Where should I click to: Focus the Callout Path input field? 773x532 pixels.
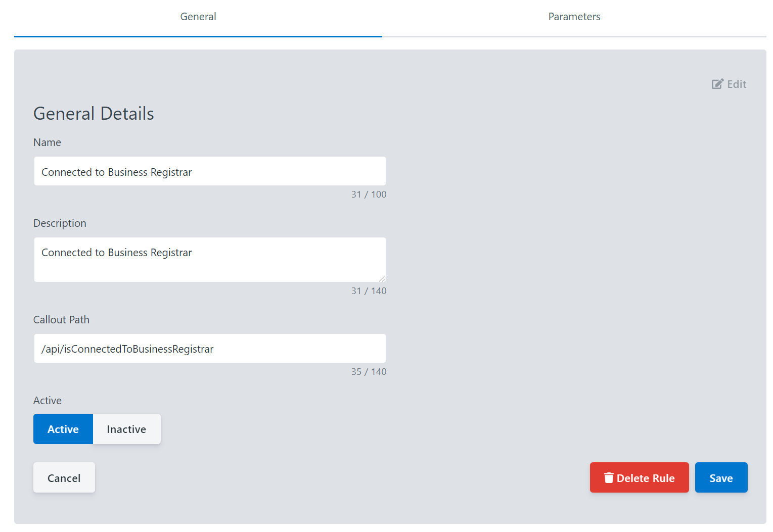pos(210,348)
